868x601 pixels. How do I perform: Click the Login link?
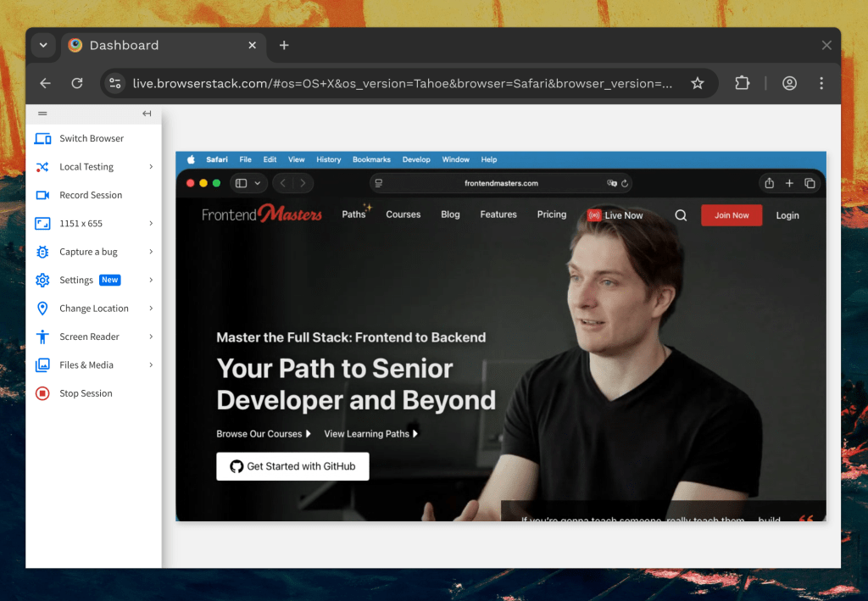pyautogui.click(x=787, y=215)
